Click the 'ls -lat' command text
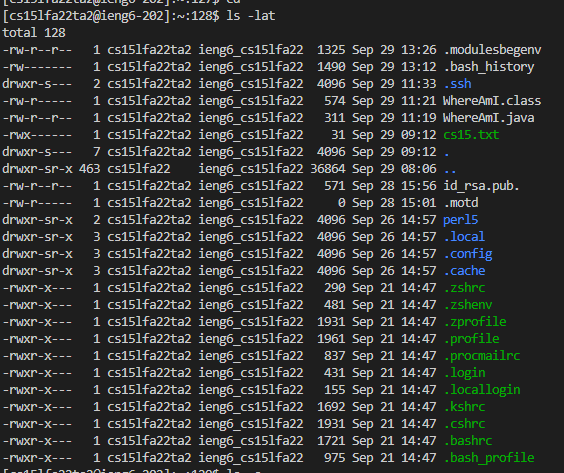 pyautogui.click(x=251, y=16)
